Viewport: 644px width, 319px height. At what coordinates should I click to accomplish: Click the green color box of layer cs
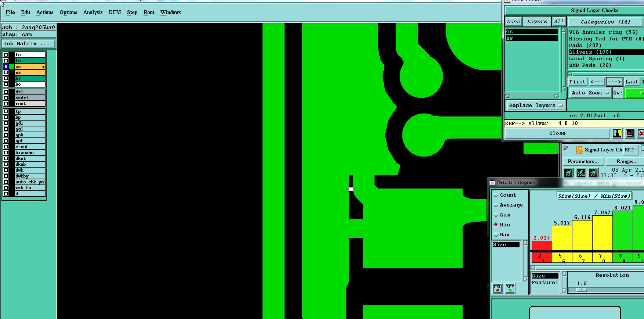pos(12,67)
